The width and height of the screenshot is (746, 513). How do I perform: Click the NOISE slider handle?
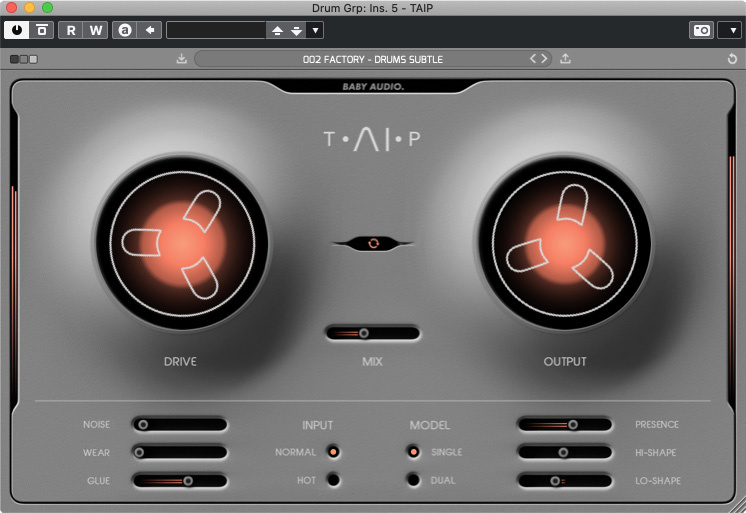coord(143,424)
